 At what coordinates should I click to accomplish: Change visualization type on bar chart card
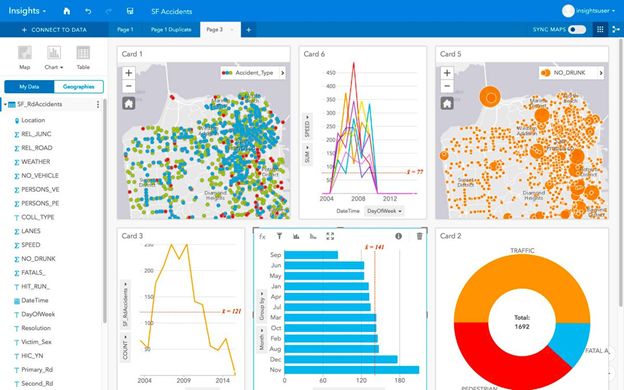point(296,236)
